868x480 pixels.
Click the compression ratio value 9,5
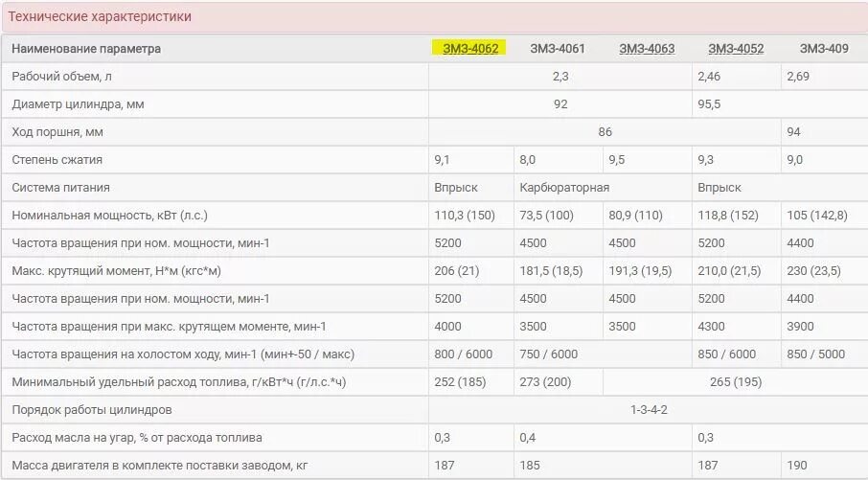pos(617,160)
